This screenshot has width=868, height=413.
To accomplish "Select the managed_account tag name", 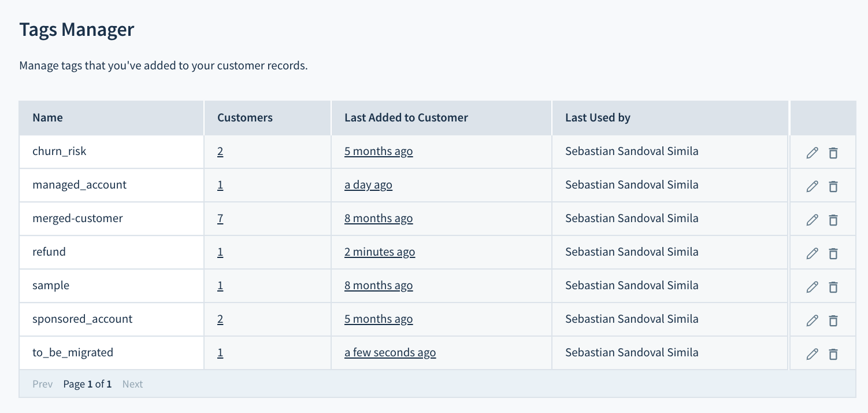I will click(x=80, y=185).
